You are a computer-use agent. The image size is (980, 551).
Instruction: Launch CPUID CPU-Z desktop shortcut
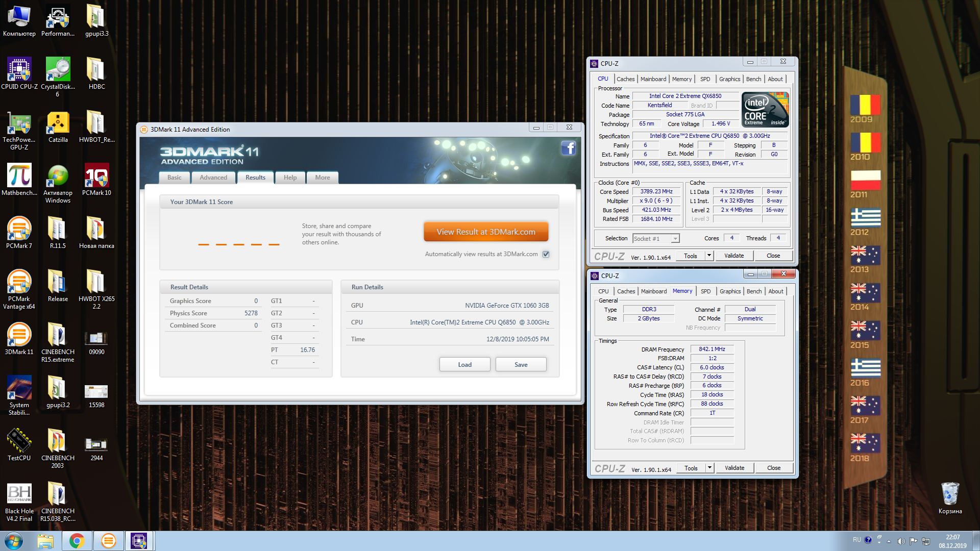(19, 74)
